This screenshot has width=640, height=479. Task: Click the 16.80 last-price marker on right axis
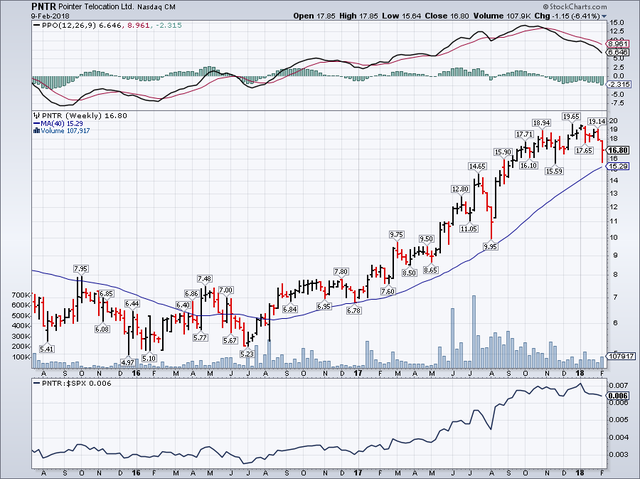click(x=617, y=150)
